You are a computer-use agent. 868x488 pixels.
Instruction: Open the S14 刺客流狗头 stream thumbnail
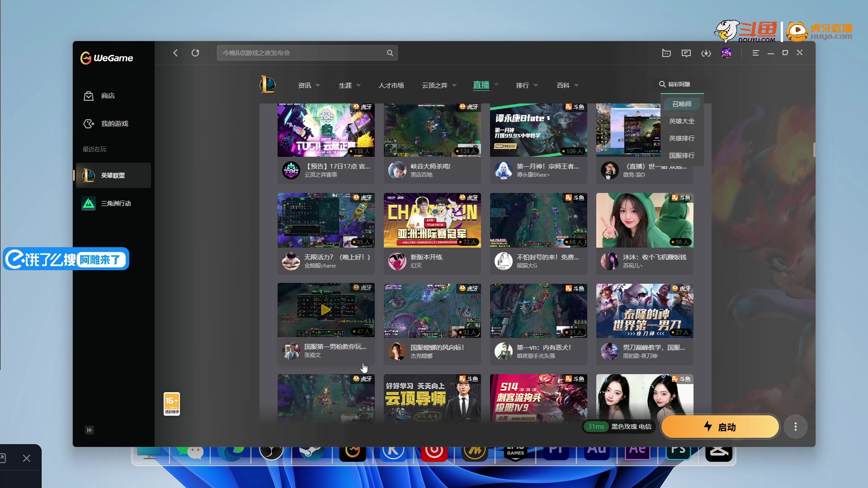538,399
